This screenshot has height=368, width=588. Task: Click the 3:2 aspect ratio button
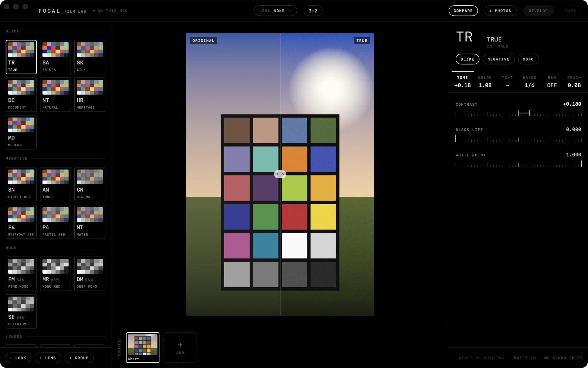point(313,11)
